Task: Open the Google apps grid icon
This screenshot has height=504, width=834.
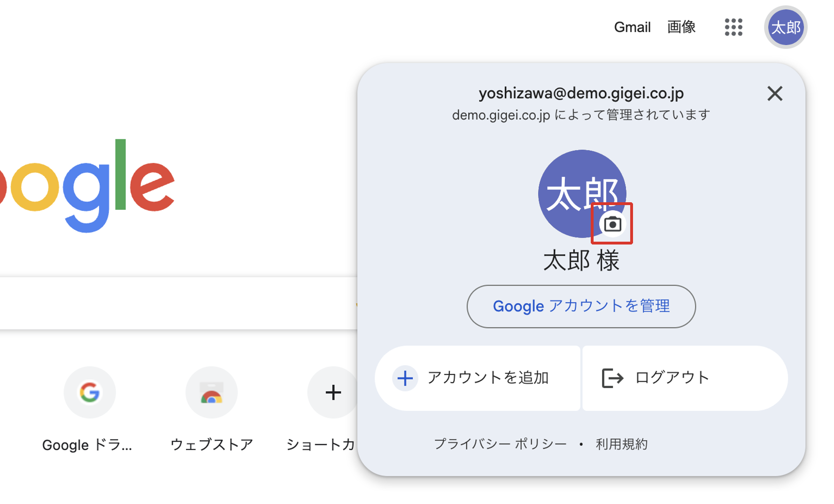Action: click(x=733, y=27)
